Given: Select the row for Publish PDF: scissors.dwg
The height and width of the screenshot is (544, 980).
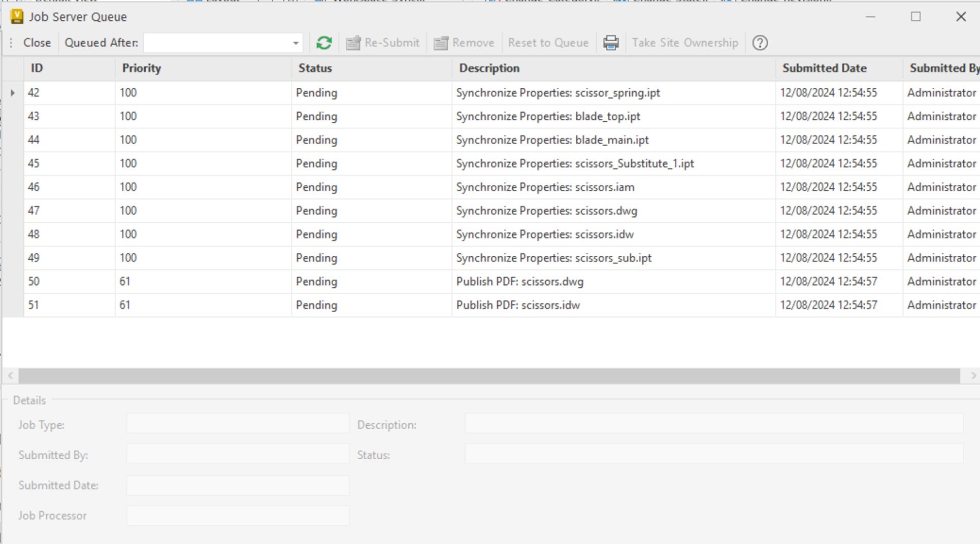Looking at the screenshot, I should pos(520,282).
